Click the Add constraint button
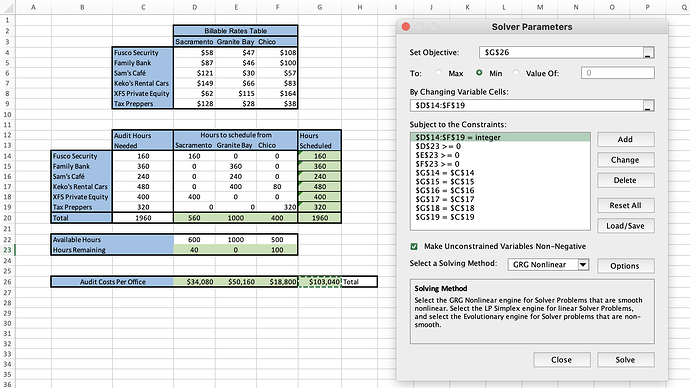This screenshot has height=388, width=690. pos(625,139)
